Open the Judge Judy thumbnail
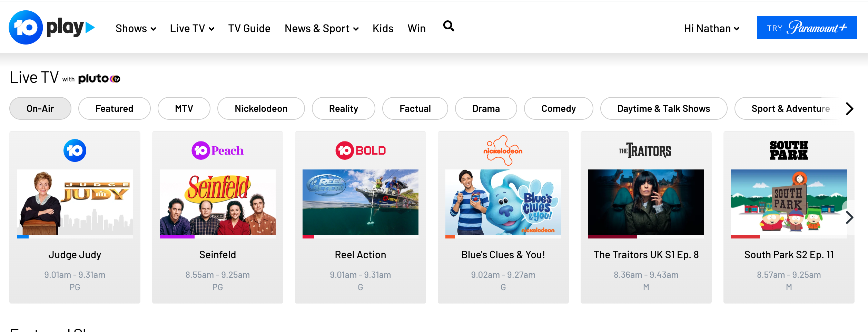 [75, 202]
